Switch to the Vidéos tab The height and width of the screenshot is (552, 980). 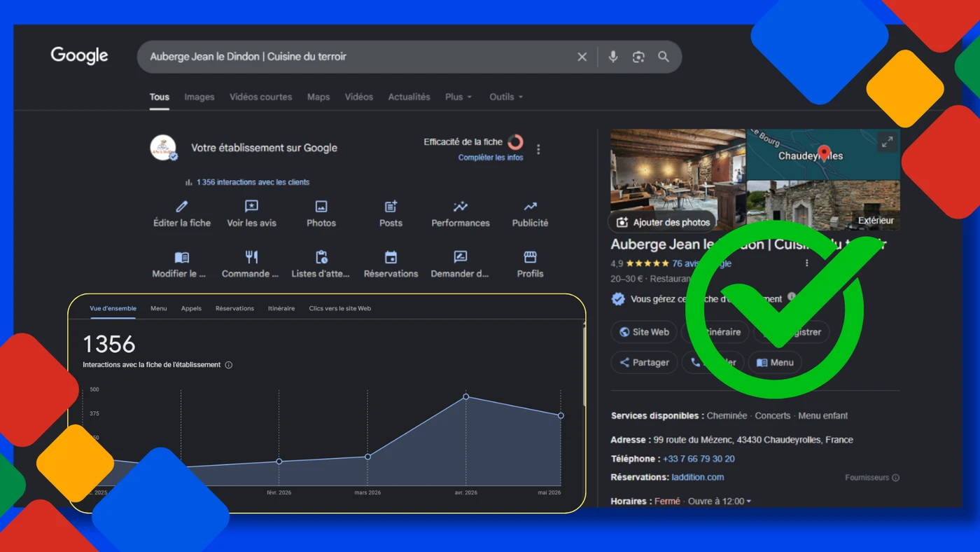(x=359, y=97)
